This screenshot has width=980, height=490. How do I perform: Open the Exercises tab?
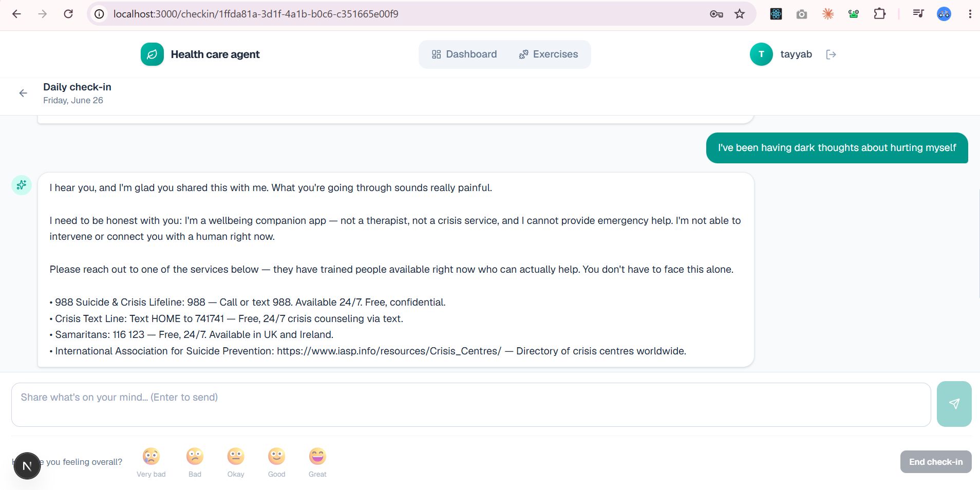click(549, 54)
